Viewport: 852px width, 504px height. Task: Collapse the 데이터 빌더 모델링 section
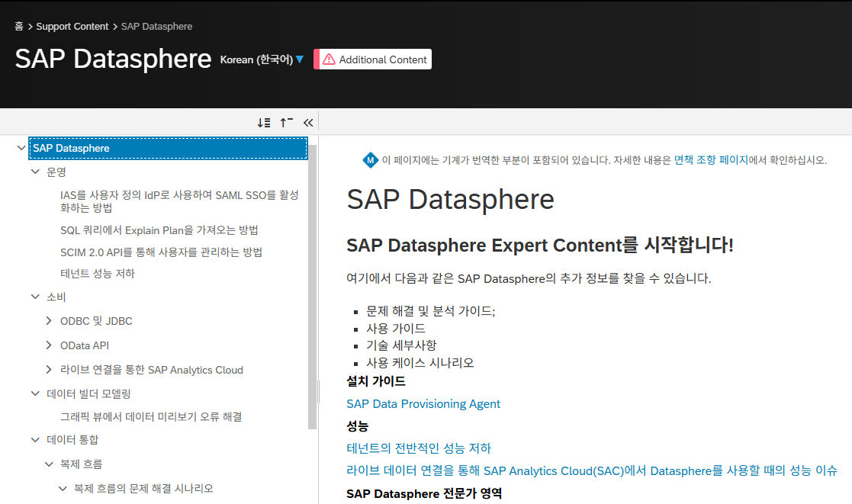click(x=35, y=393)
